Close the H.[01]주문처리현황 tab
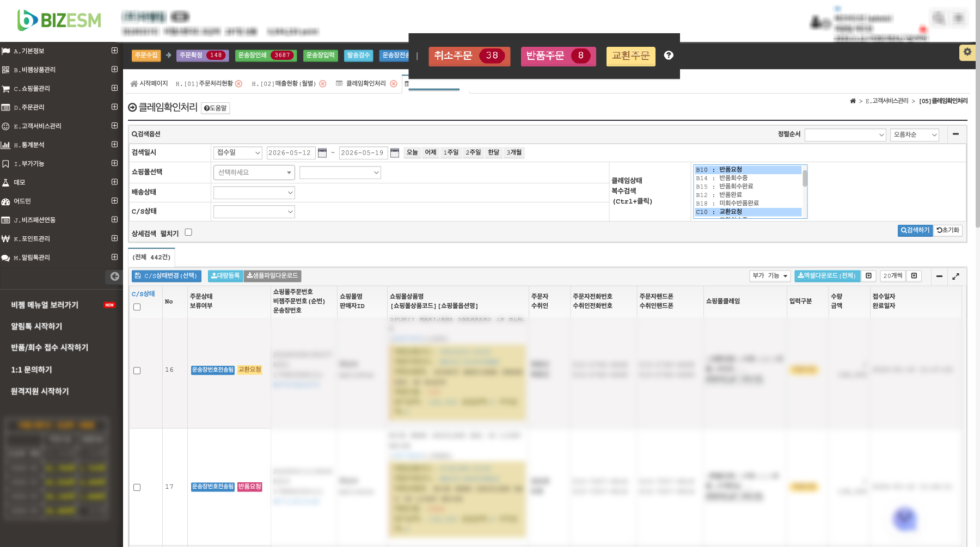The image size is (980, 547). click(x=238, y=84)
